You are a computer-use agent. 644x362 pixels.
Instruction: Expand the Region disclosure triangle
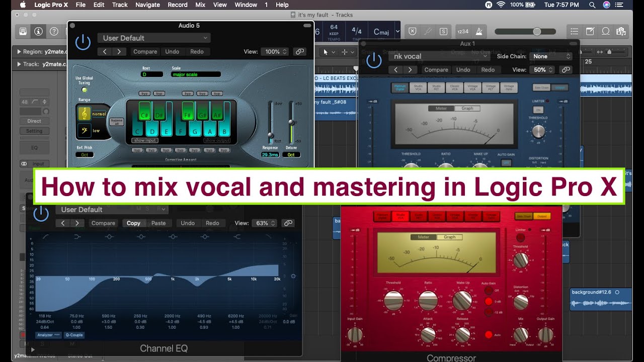pos(19,51)
